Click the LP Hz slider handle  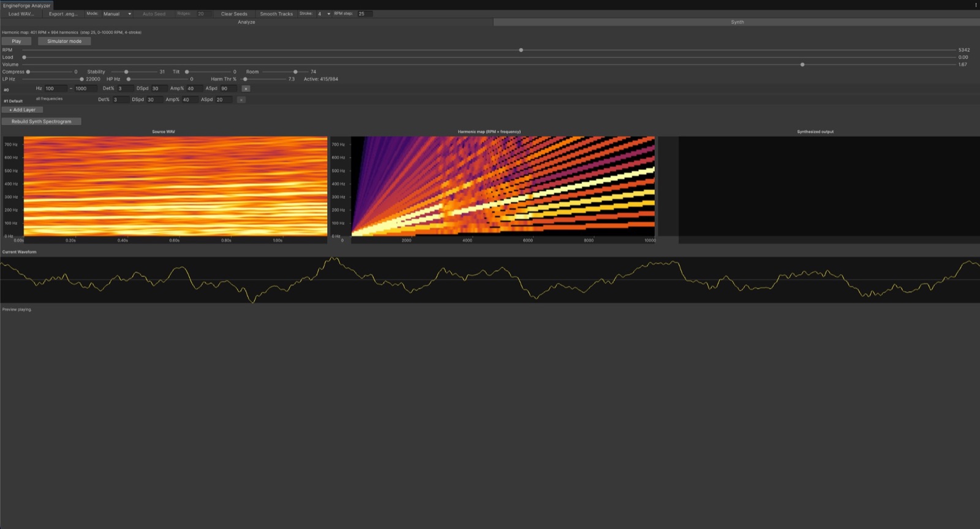82,79
